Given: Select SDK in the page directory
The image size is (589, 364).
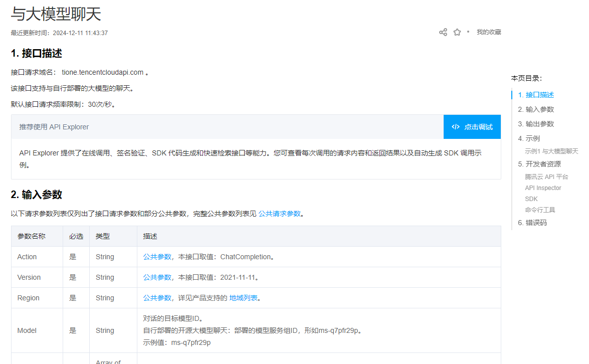Looking at the screenshot, I should [x=531, y=199].
